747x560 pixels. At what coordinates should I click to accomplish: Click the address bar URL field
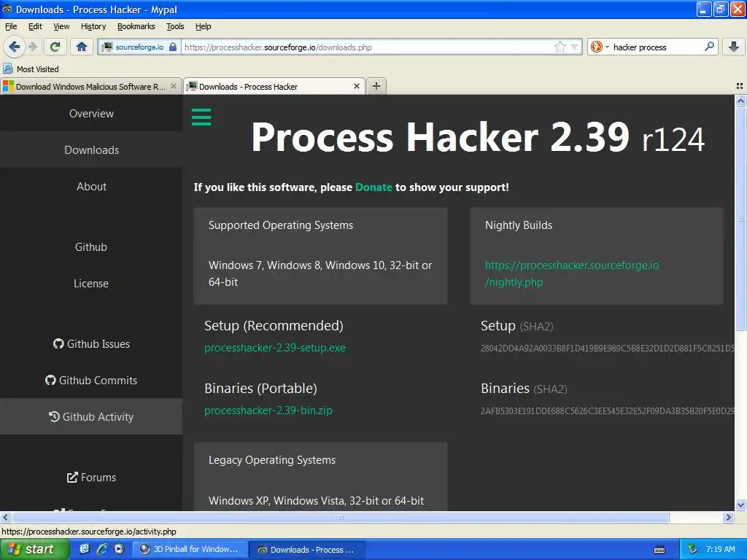367,47
